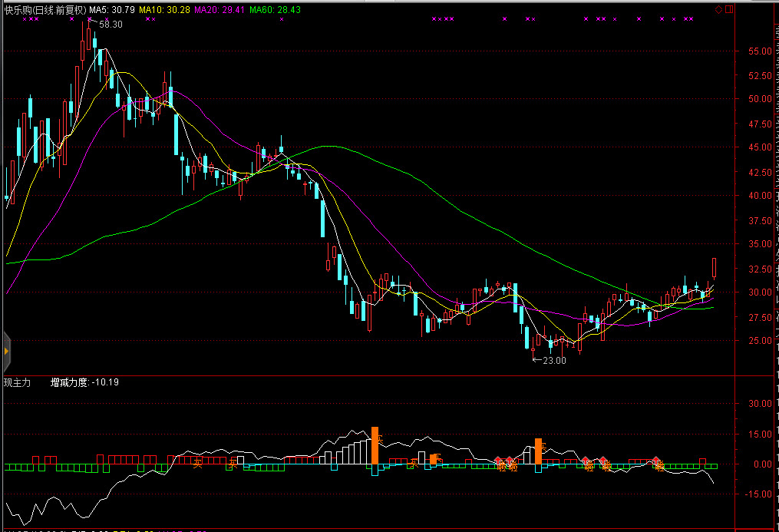Click the red split-panel icon at top right
This screenshot has width=779, height=532.
pos(728,9)
